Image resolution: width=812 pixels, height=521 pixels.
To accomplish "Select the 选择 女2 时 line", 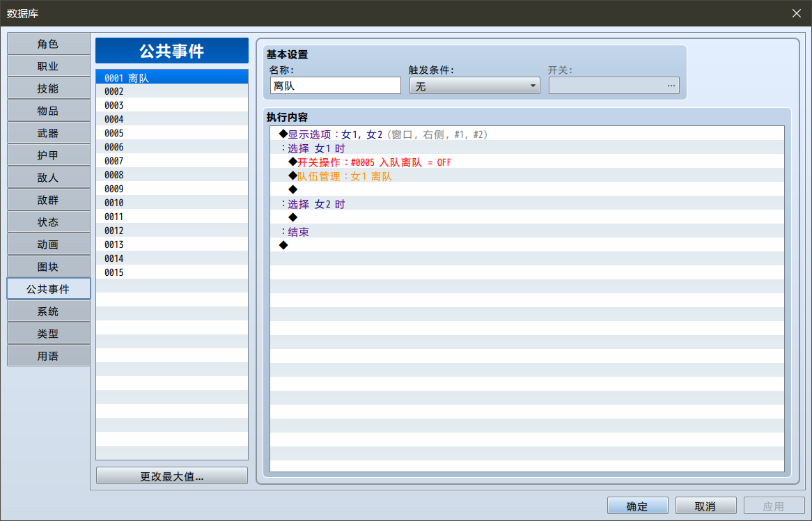I will pyautogui.click(x=527, y=204).
